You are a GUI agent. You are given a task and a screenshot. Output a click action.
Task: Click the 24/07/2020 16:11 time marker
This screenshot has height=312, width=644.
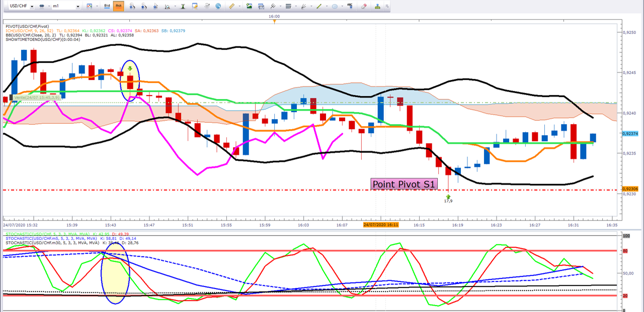coord(381,225)
